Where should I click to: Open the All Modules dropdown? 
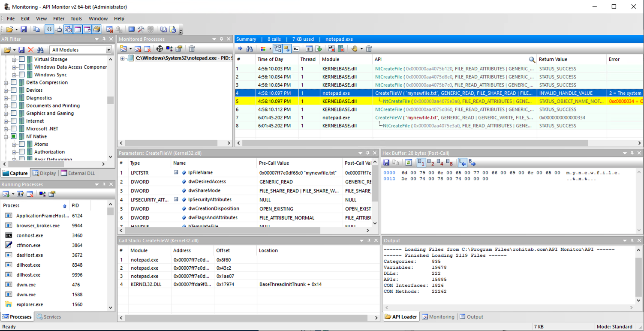pos(108,50)
